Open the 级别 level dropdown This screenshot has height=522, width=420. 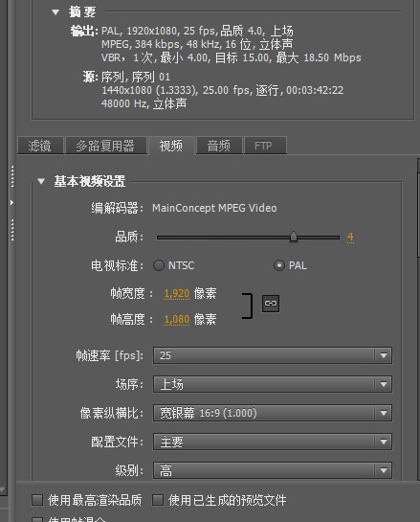pos(273,470)
